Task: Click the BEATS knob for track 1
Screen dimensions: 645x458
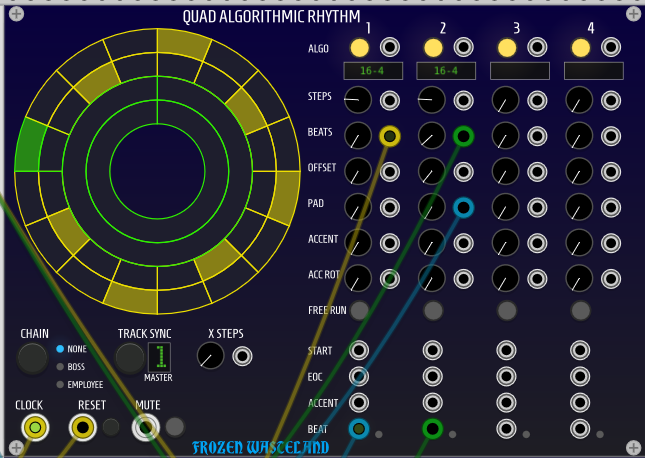Action: tap(358, 136)
